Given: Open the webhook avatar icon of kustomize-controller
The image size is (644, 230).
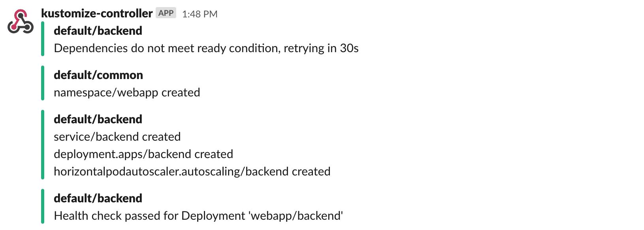Looking at the screenshot, I should (21, 22).
